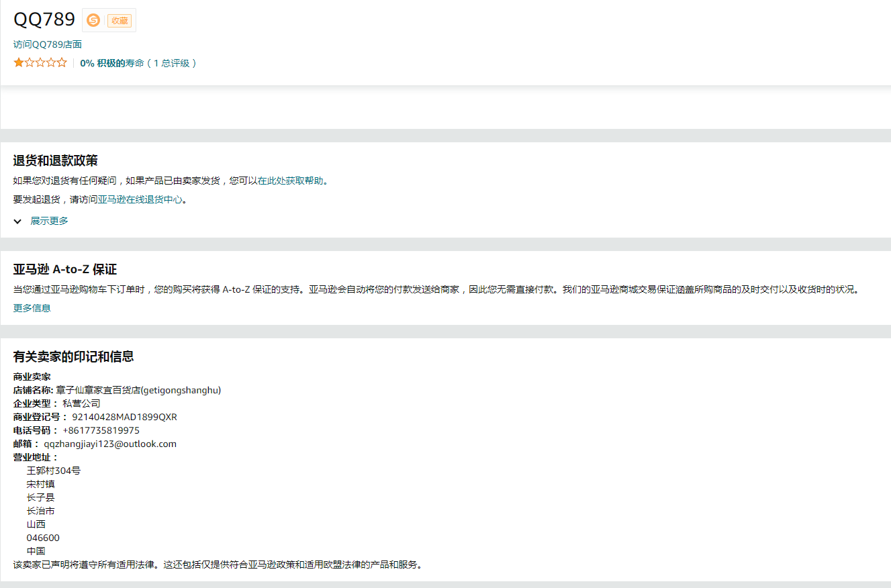
Task: Click the 营业地址 label
Action: tap(36, 457)
